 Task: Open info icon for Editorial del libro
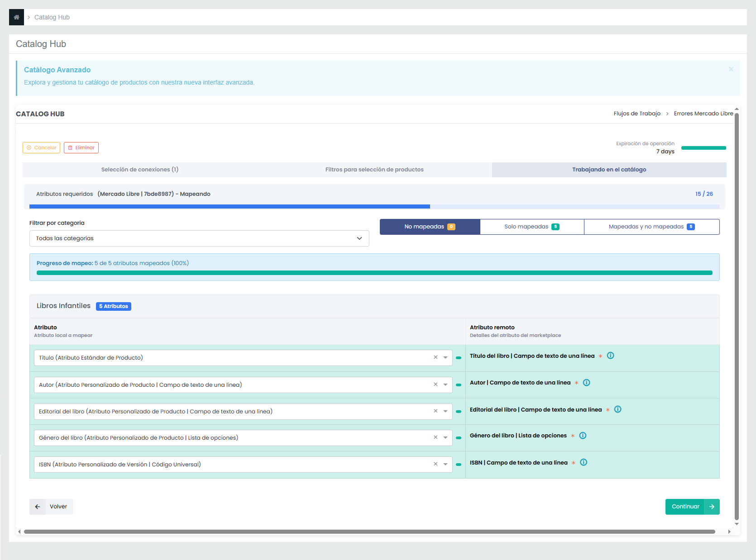[x=617, y=409]
